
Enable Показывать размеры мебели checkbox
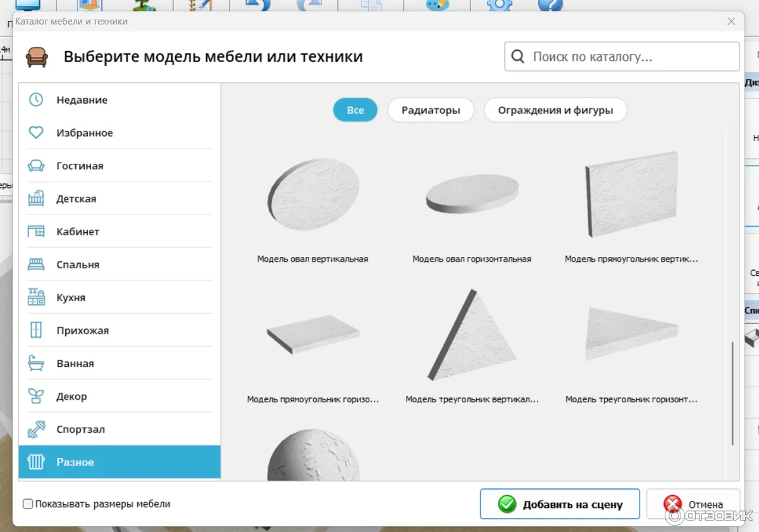coord(28,504)
